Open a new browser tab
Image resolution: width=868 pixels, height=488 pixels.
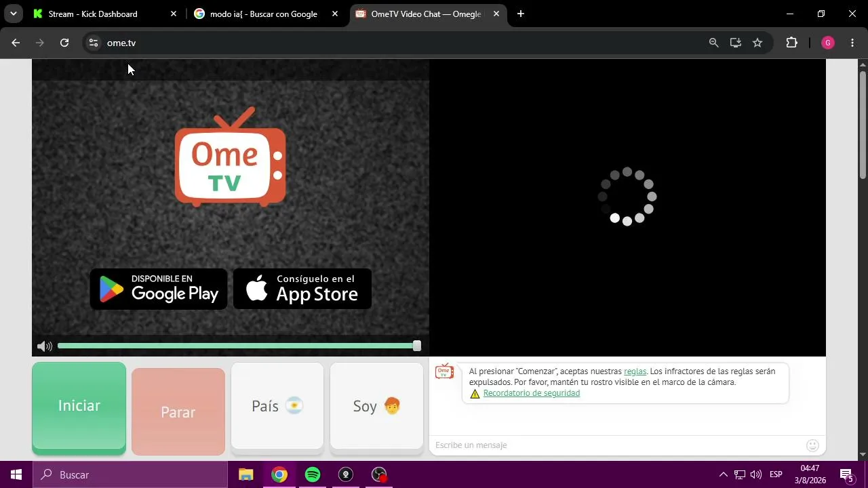520,14
